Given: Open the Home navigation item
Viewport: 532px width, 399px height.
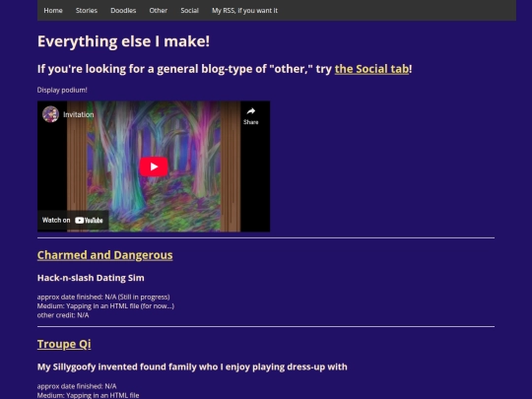Looking at the screenshot, I should (x=53, y=11).
